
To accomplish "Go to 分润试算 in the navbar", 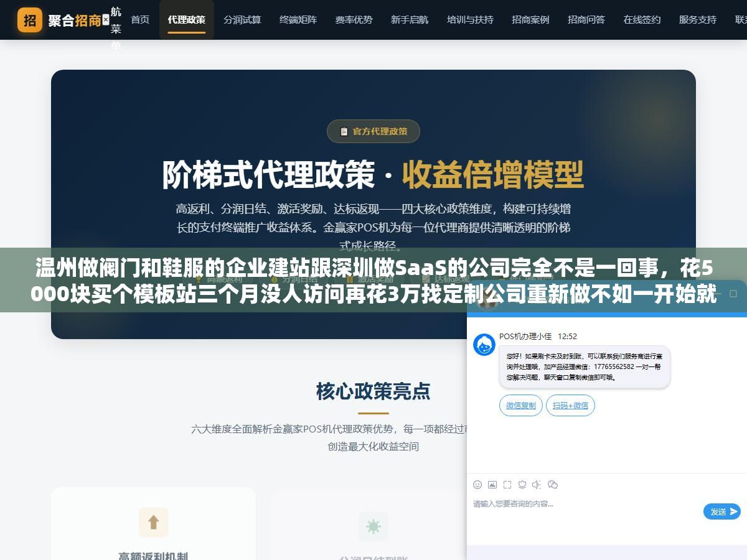I will 242,20.
